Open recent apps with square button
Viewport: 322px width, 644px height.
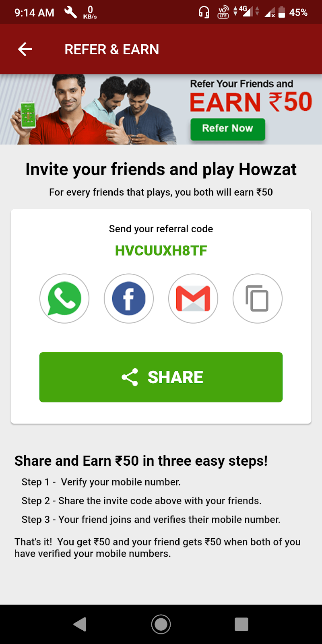pyautogui.click(x=242, y=624)
